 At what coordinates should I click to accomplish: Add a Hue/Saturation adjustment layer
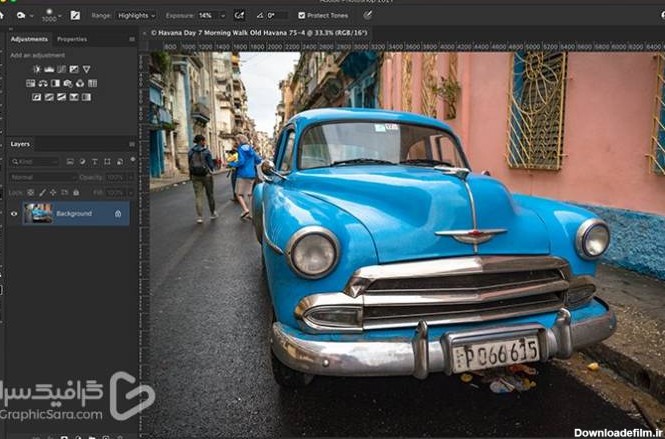(31, 84)
